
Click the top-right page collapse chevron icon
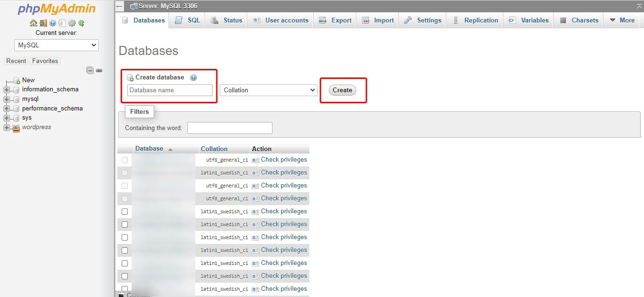[639, 6]
